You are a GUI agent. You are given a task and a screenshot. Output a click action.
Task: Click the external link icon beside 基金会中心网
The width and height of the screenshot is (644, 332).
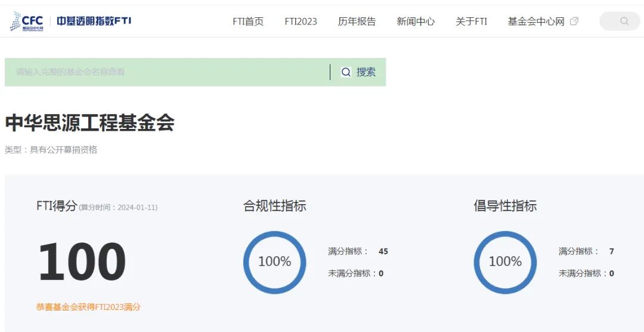(574, 21)
